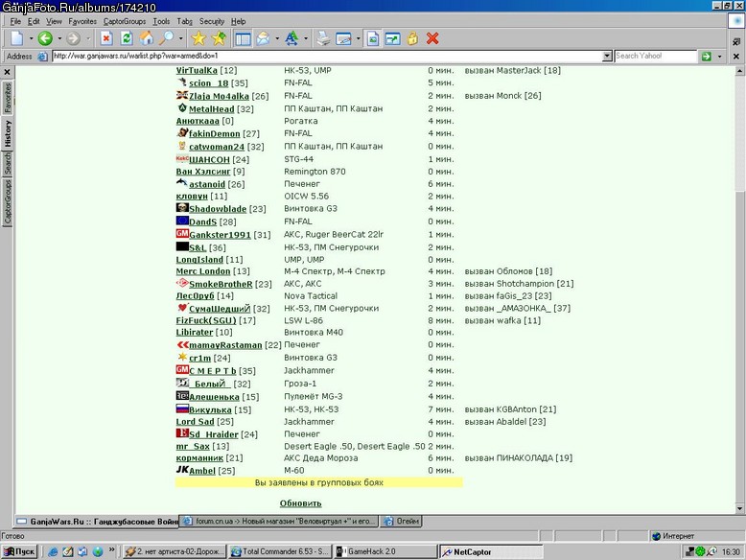Screen dimensions: 746x560
Task: Expand dropdown arrow beside Search toolbar icon
Action: (181, 38)
